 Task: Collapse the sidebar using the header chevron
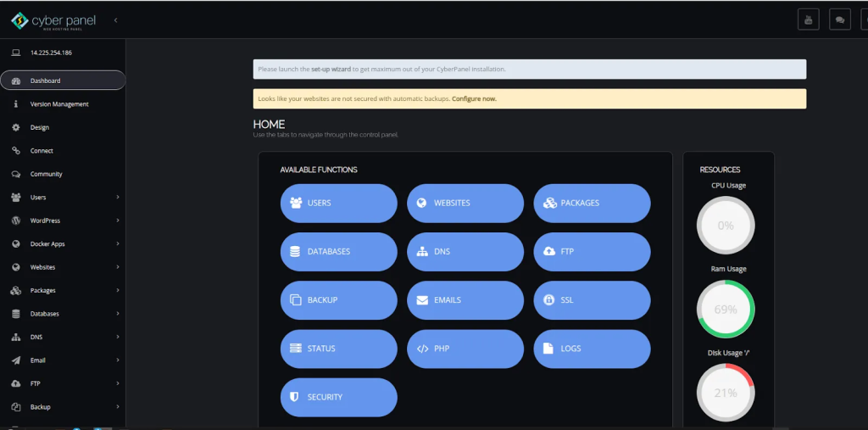pos(115,20)
